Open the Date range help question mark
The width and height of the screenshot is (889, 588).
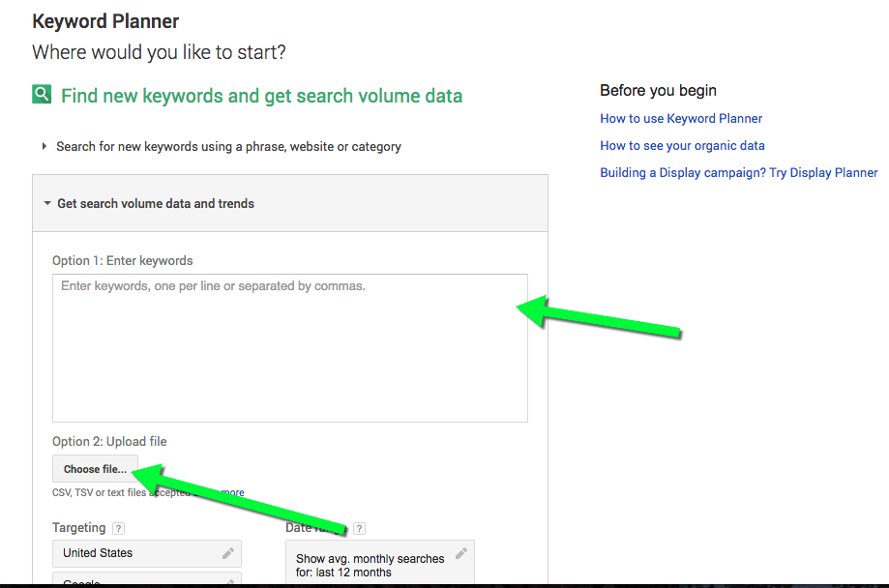359,528
